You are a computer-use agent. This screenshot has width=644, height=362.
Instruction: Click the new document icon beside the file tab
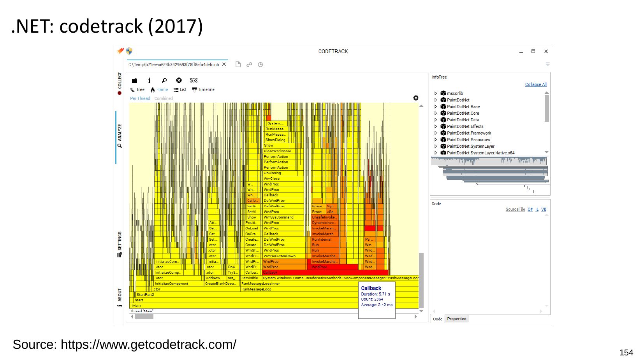coord(238,65)
